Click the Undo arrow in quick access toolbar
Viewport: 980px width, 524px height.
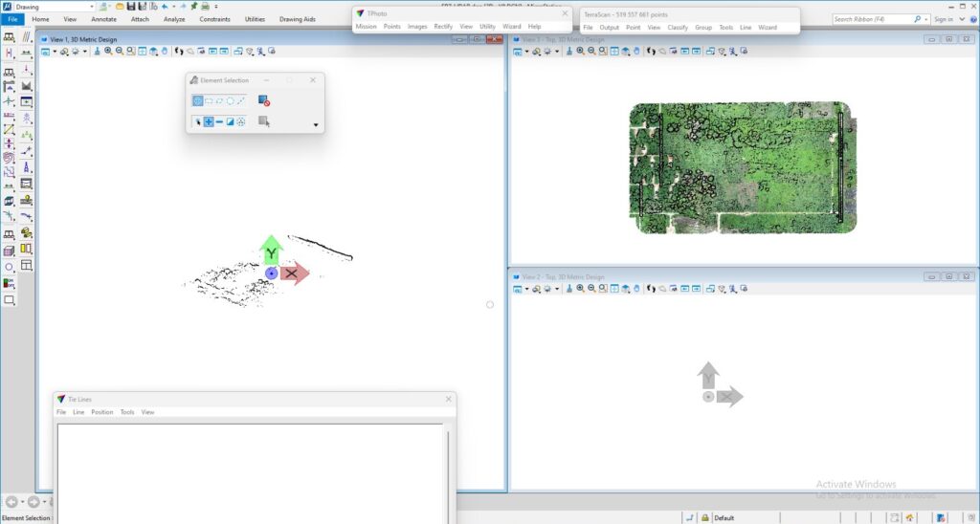click(165, 7)
